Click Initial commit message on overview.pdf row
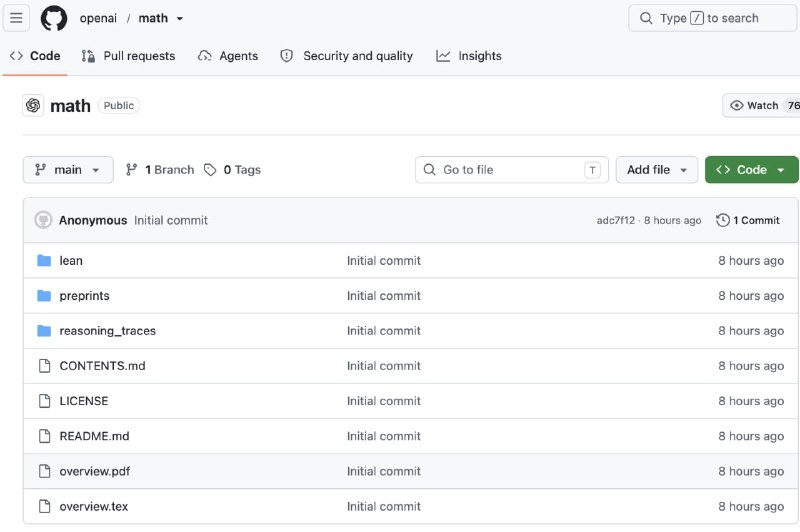 click(x=384, y=471)
